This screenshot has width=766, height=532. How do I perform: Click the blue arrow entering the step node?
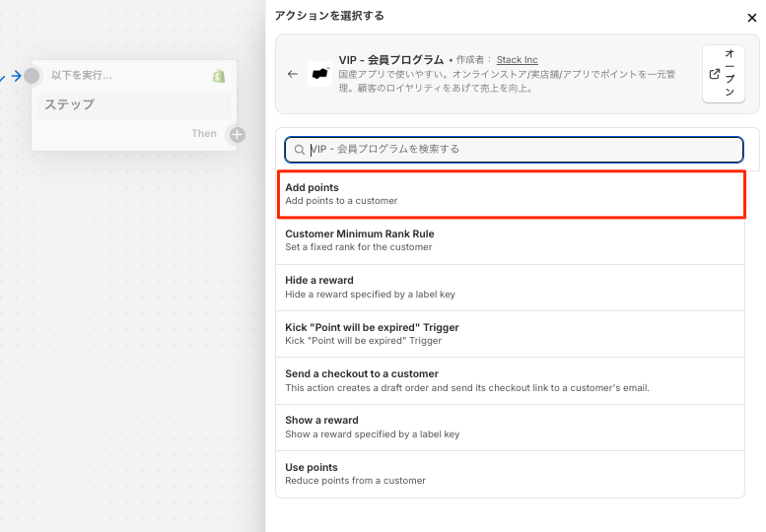pos(16,76)
